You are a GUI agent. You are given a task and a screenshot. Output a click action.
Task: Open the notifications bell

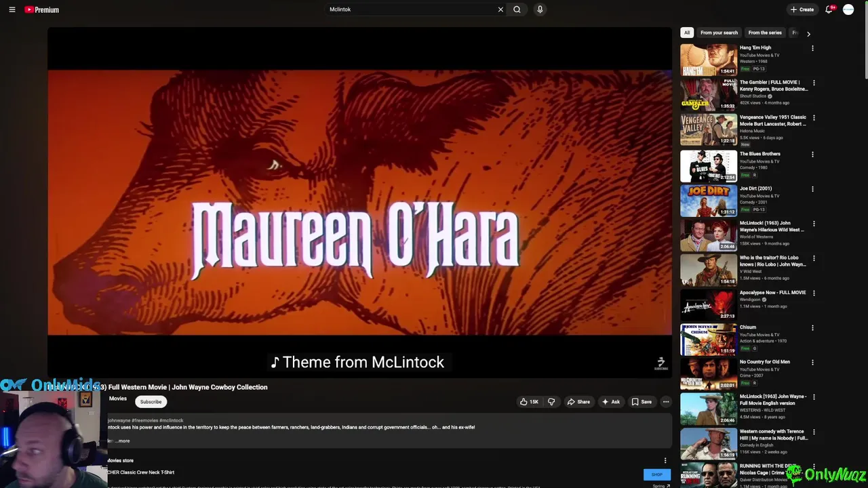tap(829, 9)
